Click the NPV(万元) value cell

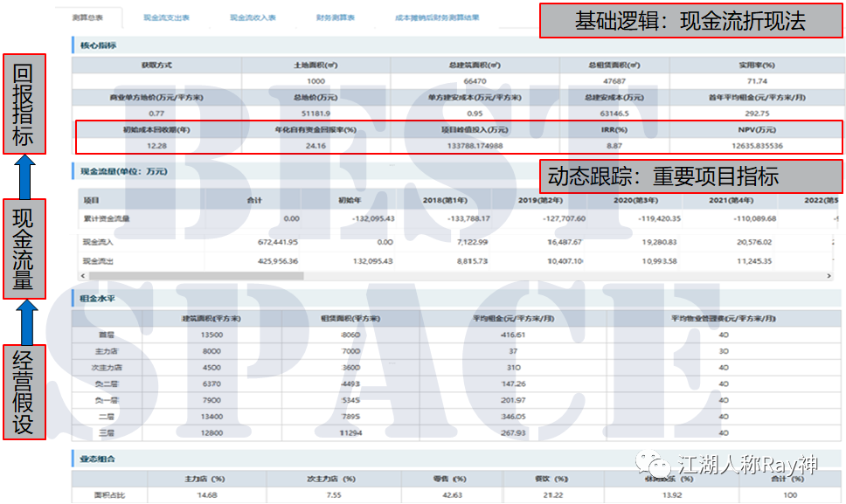[x=757, y=146]
